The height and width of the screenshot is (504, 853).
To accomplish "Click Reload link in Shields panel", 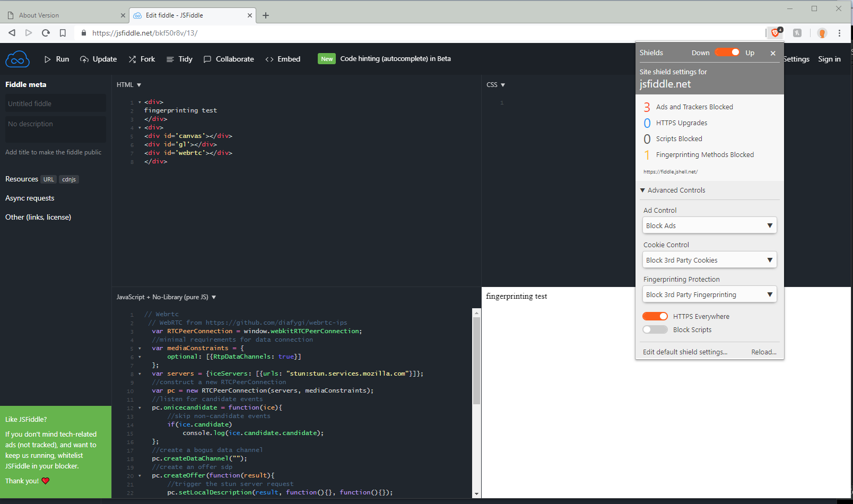I will [x=763, y=352].
